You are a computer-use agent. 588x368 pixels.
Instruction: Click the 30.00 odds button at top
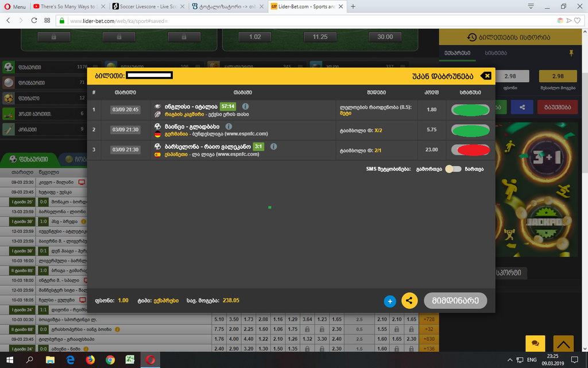click(x=385, y=37)
